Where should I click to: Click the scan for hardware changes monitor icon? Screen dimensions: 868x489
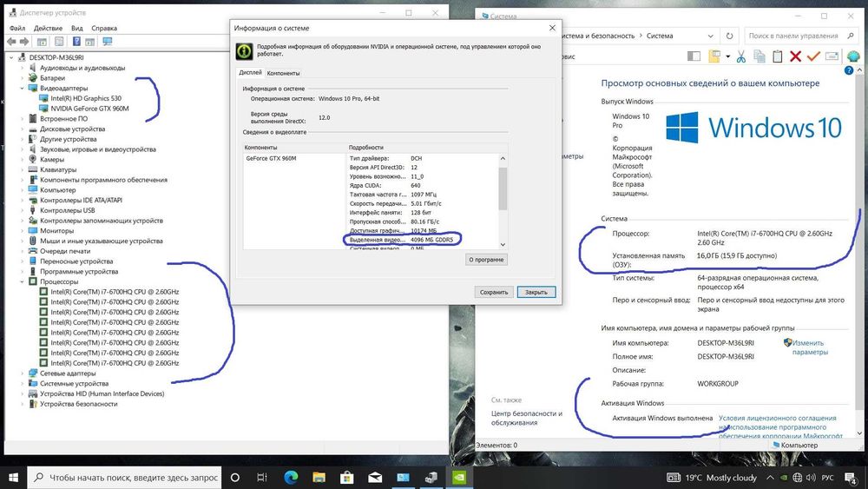(108, 42)
